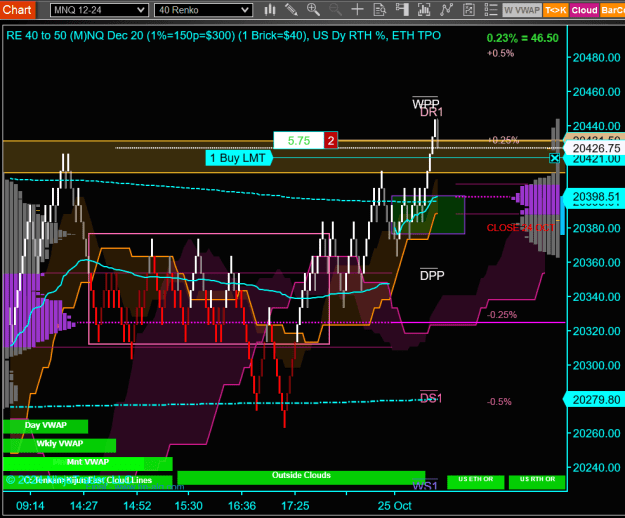The image size is (625, 518).
Task: Click the 0.23% = 46.50 readout
Action: (523, 38)
